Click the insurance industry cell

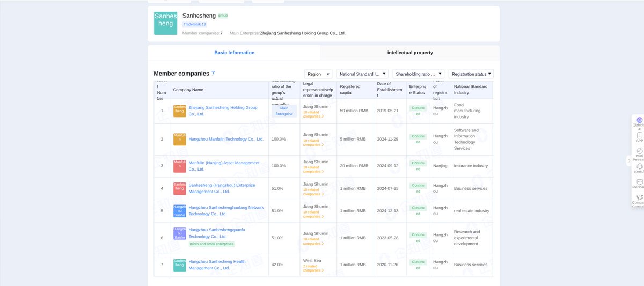(x=471, y=166)
